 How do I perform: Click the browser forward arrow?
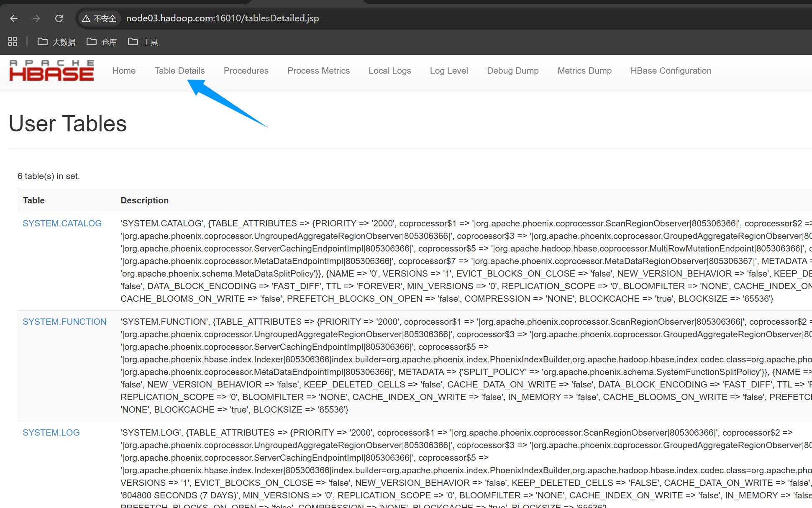click(36, 18)
